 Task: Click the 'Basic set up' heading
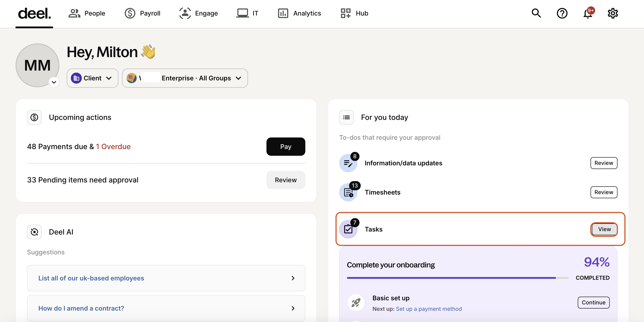click(x=391, y=298)
